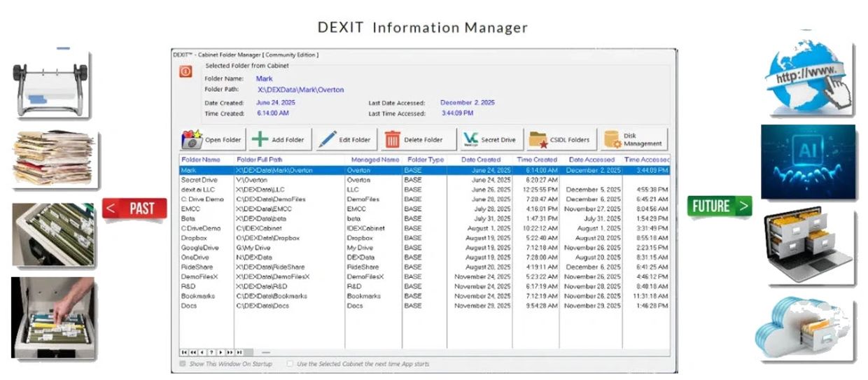Image resolution: width=868 pixels, height=380 pixels.
Task: Toggle Show This Window On Startup checkbox
Action: 183,364
